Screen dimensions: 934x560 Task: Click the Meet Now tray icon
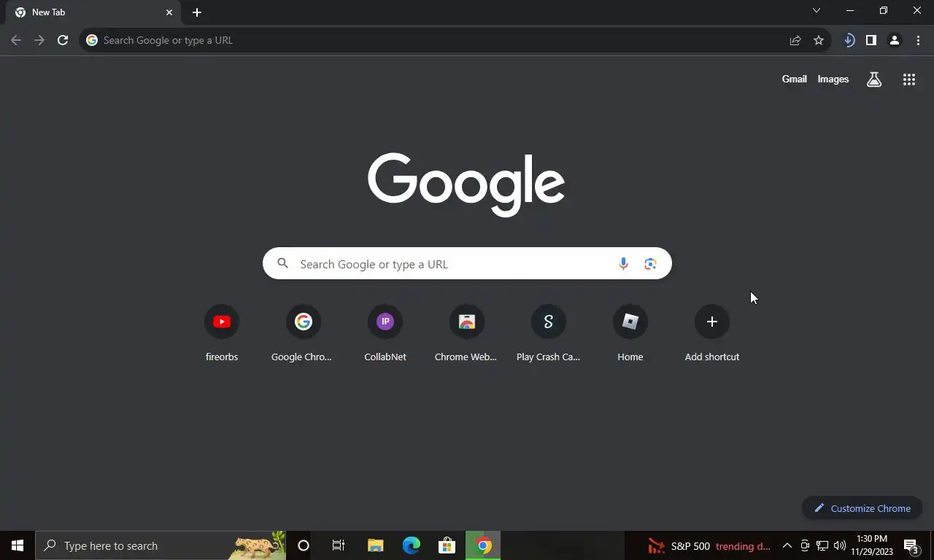point(805,545)
